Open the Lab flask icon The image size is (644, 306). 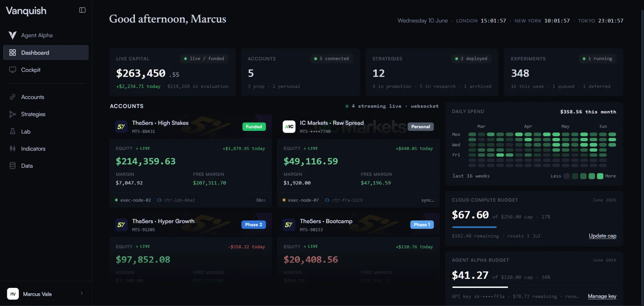13,131
